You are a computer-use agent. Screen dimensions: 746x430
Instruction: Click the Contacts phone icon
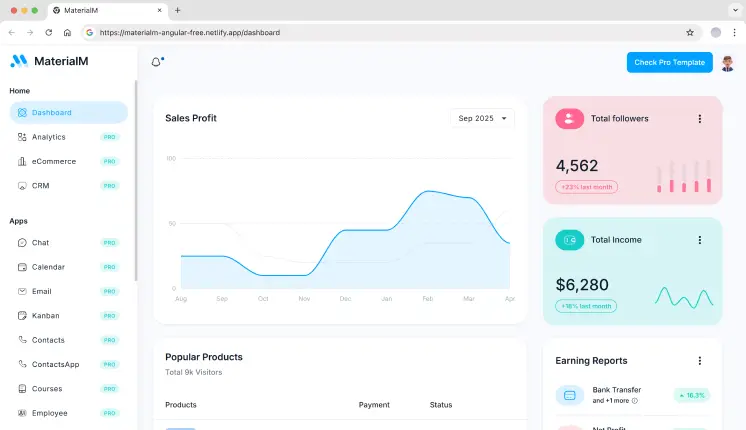22,340
